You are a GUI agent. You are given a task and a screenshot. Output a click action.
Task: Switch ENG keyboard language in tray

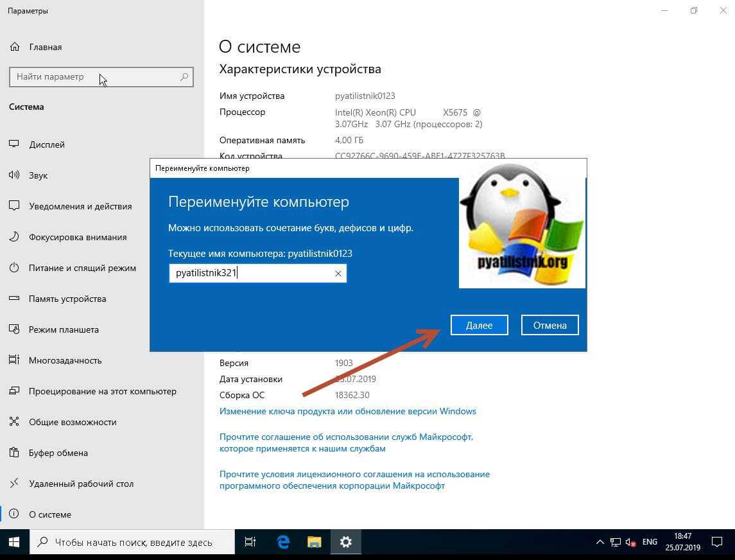pos(650,542)
